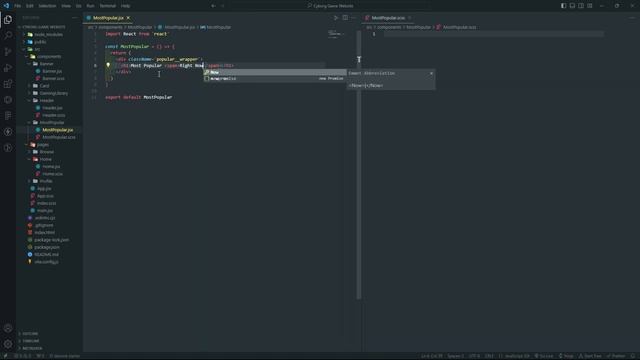Image resolution: width=640 pixels, height=360 pixels.
Task: Open the Thunder Client lightning icon
Action: (8, 132)
